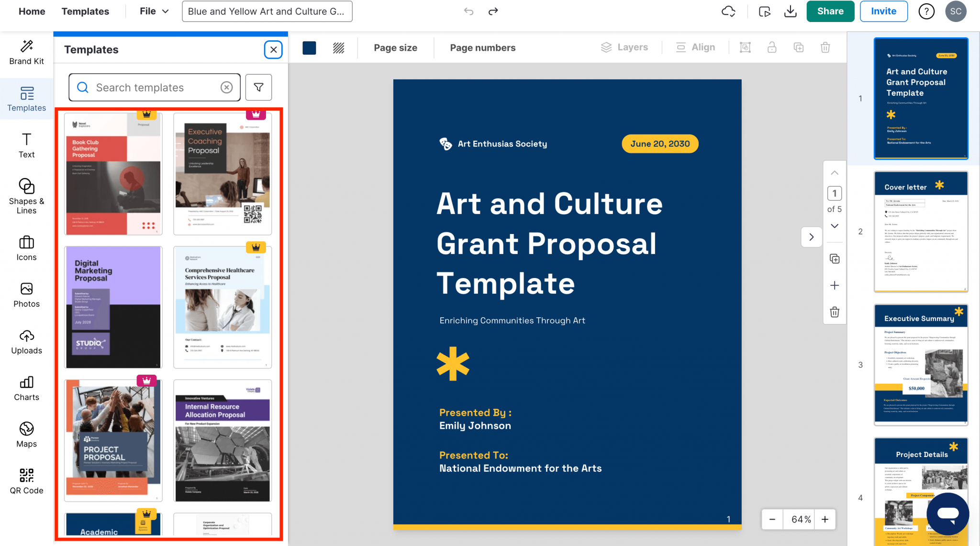Click the Share button

830,11
